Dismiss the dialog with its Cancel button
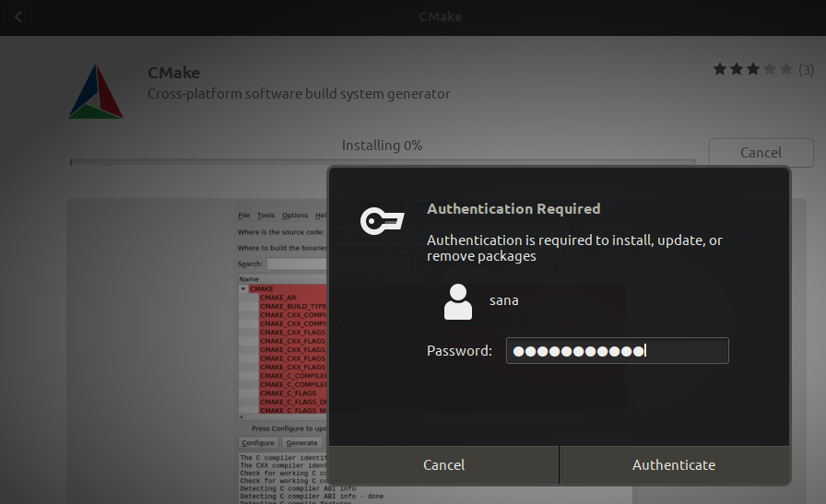 click(x=443, y=465)
